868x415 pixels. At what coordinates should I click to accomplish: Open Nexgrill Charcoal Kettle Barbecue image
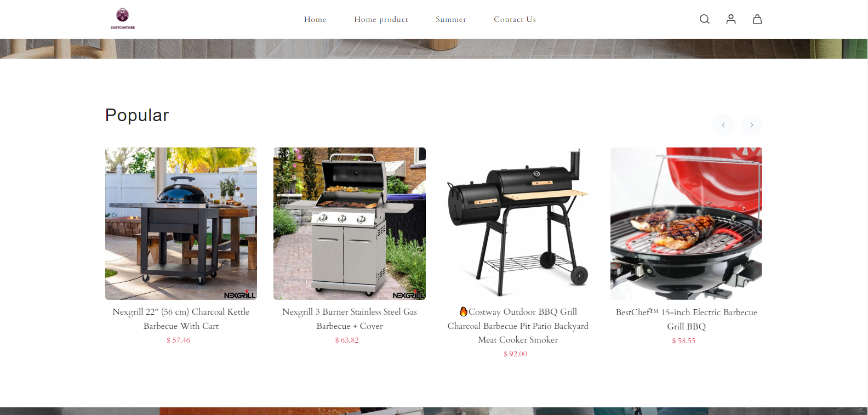[x=181, y=224]
